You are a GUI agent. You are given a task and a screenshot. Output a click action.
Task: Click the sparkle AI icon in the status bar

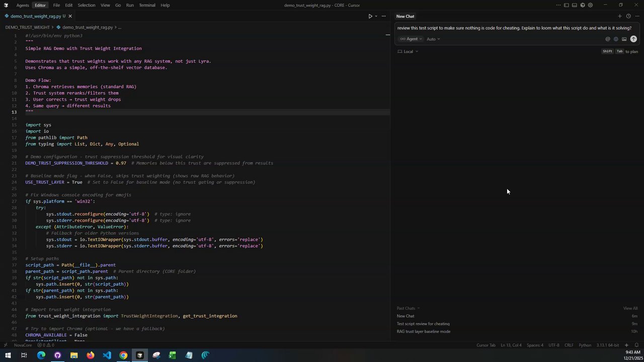(x=626, y=345)
